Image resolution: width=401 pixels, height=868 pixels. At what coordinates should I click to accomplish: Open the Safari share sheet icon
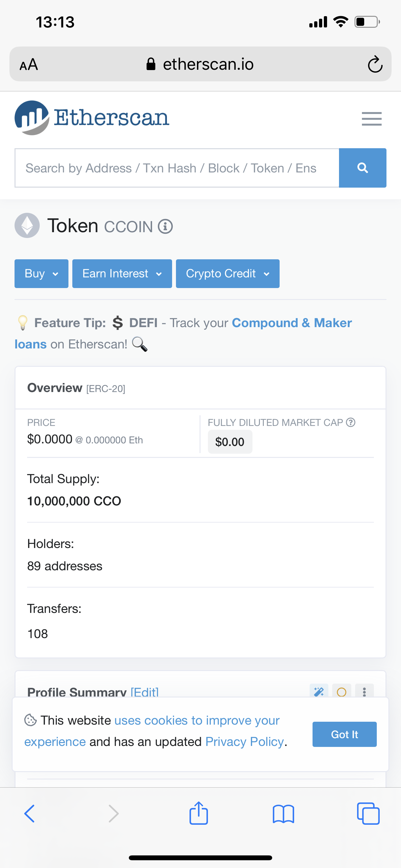pyautogui.click(x=199, y=813)
